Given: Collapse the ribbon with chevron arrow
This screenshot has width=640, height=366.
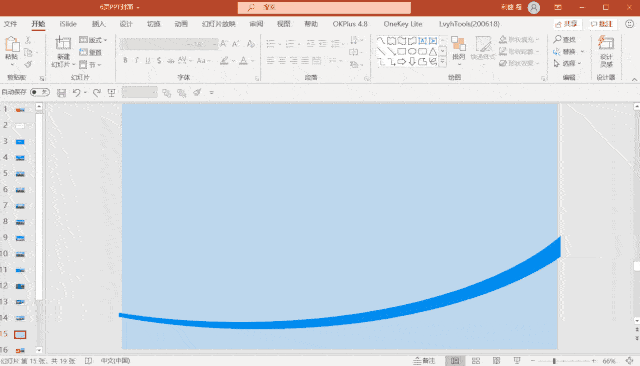Looking at the screenshot, I should click(634, 79).
